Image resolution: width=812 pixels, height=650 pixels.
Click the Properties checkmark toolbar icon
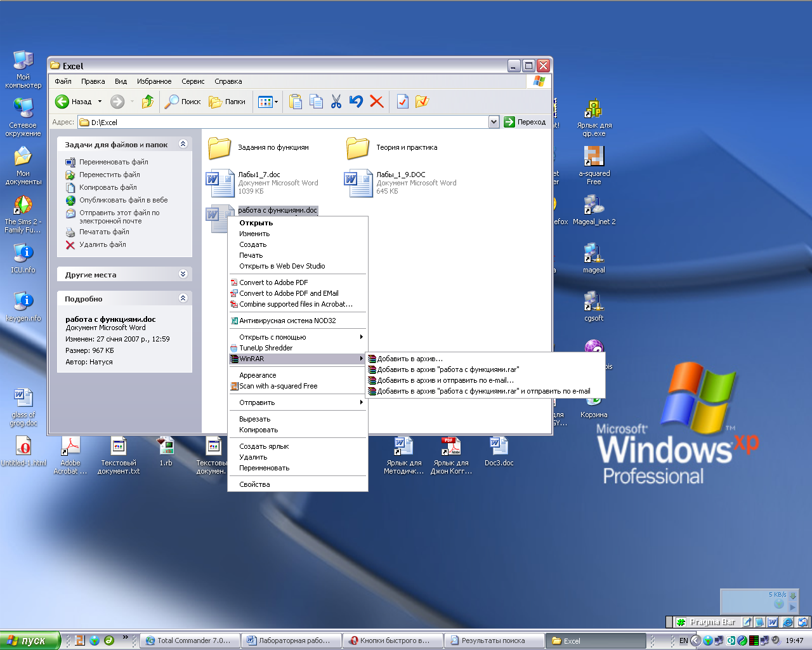(402, 102)
